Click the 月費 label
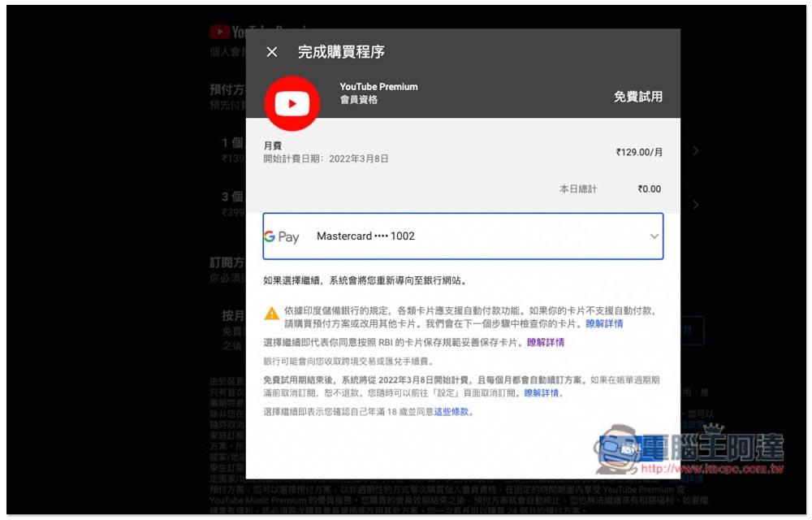Viewport: 812px width, 520px height. pos(273,145)
